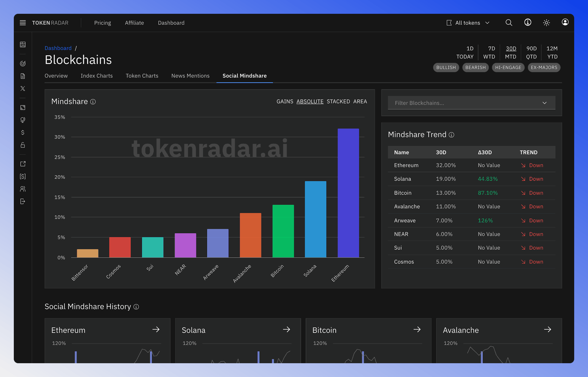The height and width of the screenshot is (377, 588).
Task: Open Solana history card arrow
Action: coord(286,329)
